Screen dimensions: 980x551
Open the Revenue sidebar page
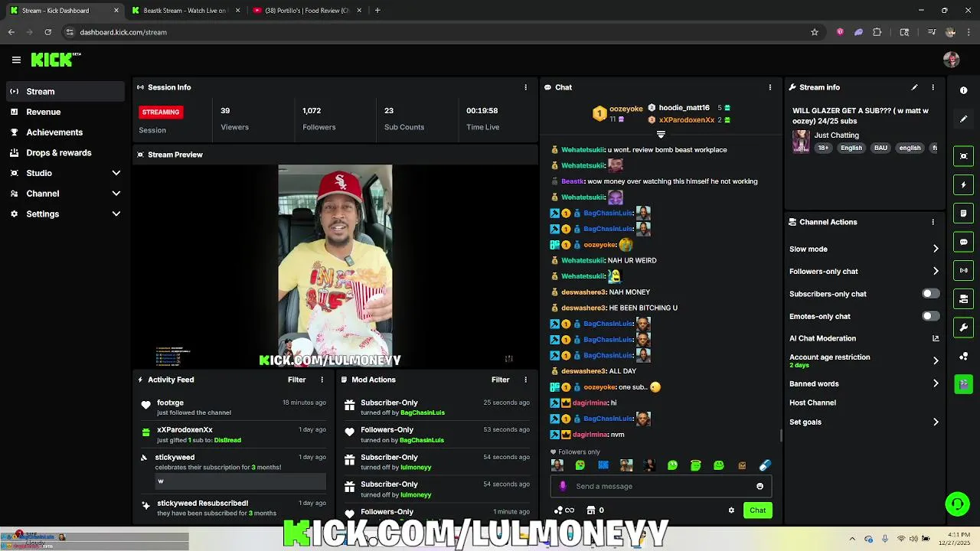[x=64, y=112]
